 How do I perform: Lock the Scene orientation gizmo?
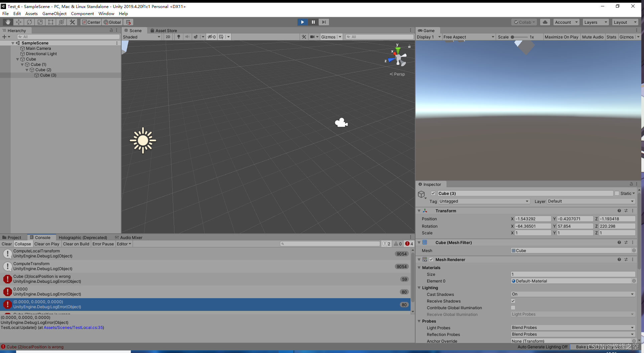coord(409,46)
